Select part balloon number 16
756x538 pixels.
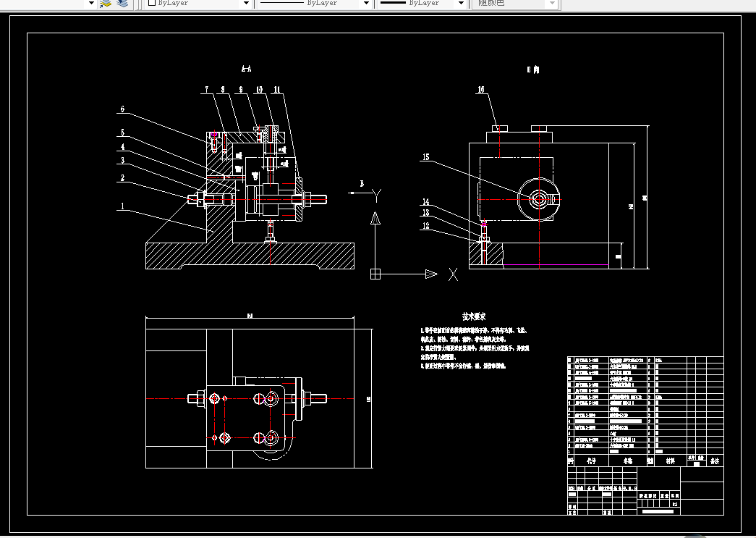[x=480, y=90]
